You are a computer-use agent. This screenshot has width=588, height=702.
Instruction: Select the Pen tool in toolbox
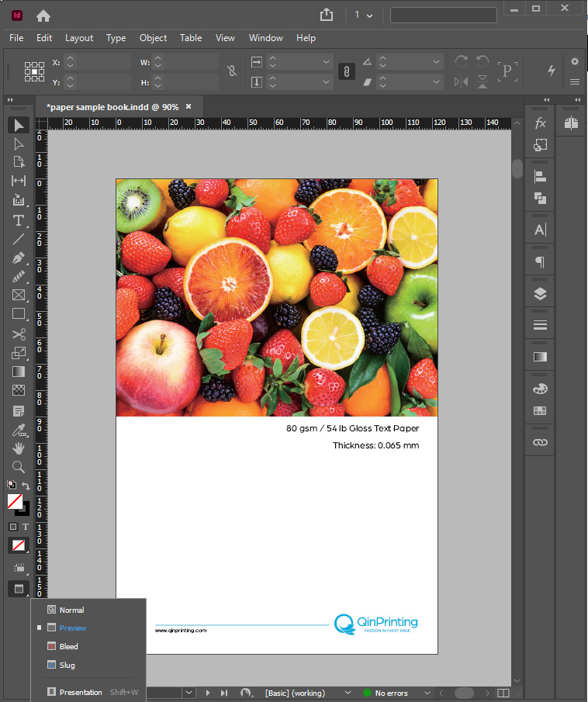(19, 258)
